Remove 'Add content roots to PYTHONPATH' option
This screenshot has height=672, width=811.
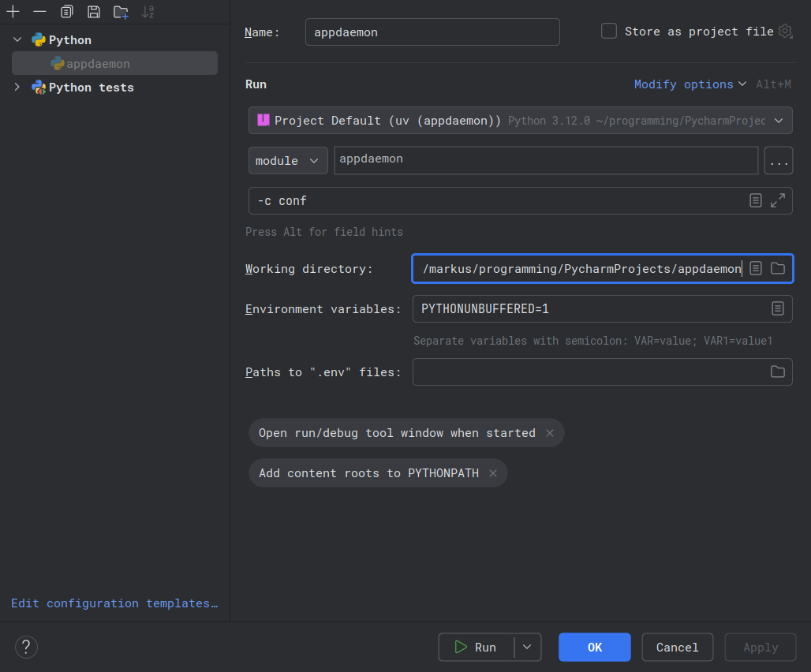pos(493,473)
